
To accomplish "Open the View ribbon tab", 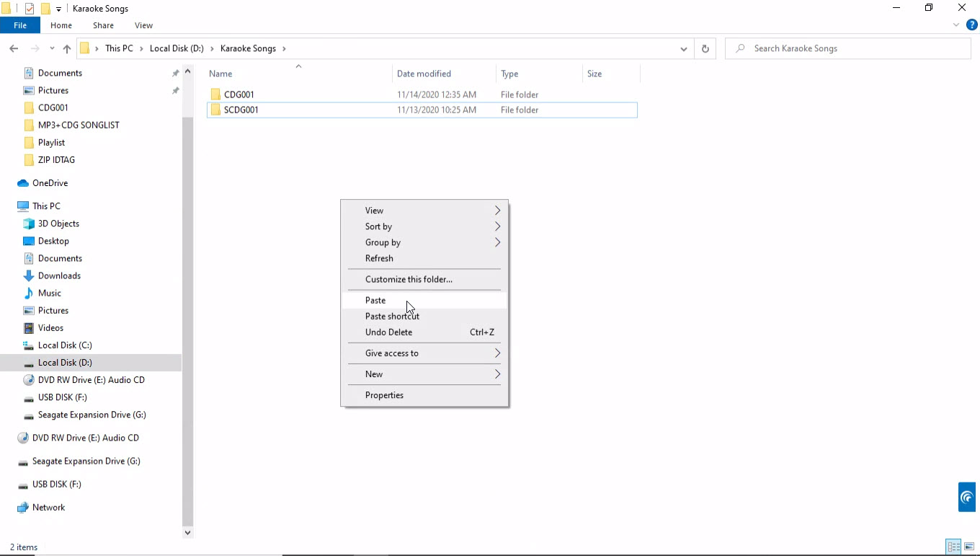I will [143, 25].
